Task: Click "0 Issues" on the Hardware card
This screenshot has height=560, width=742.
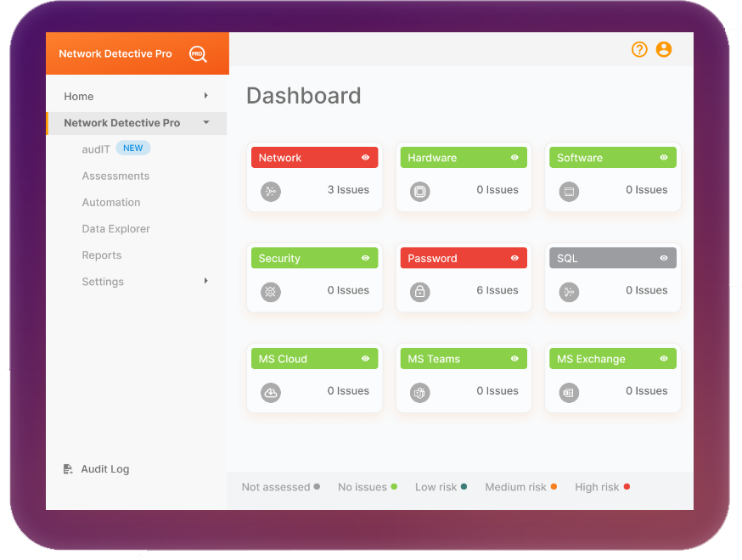Action: [x=497, y=190]
